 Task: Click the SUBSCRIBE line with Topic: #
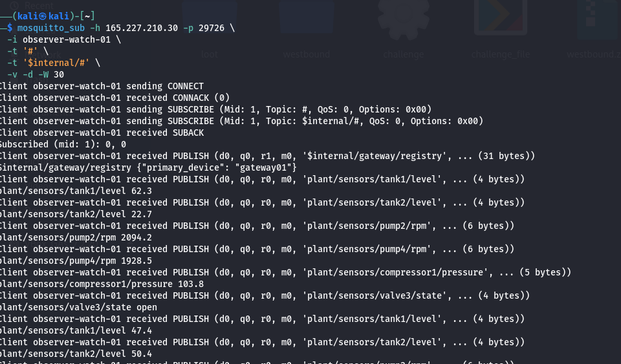coord(216,110)
